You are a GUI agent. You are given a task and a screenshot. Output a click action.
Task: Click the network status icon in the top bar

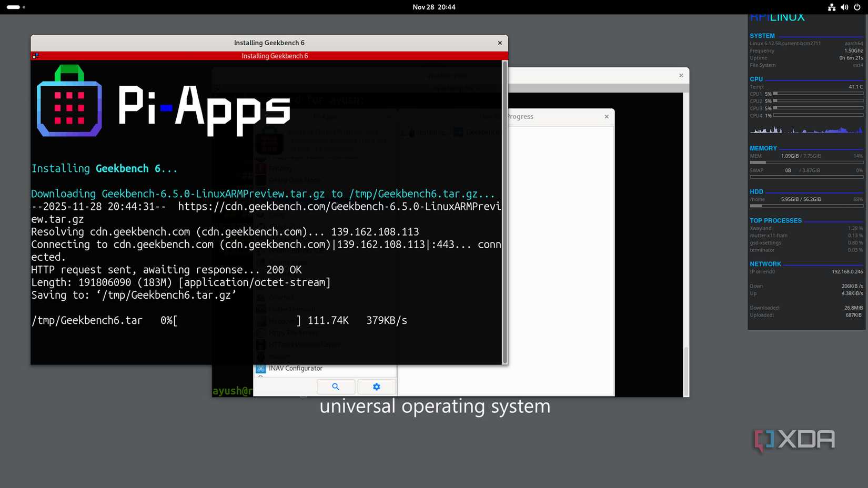pos(832,7)
